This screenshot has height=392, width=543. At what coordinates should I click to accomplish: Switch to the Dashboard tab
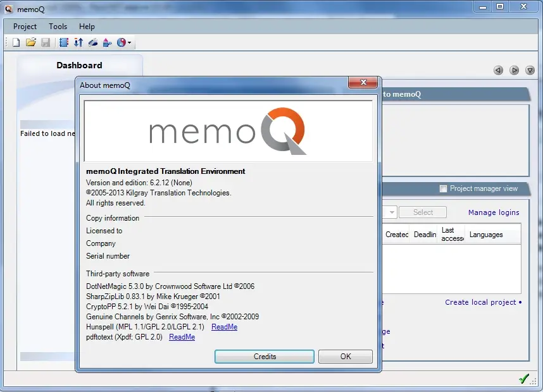[x=79, y=65]
